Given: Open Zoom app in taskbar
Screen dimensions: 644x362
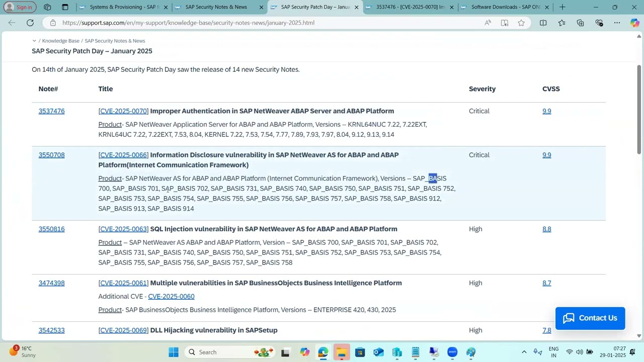Looking at the screenshot, I should coord(452,352).
